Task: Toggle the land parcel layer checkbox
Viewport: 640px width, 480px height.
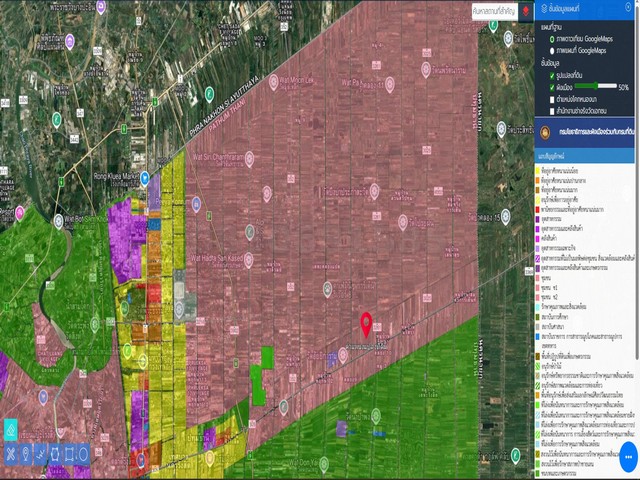Action: coord(551,75)
